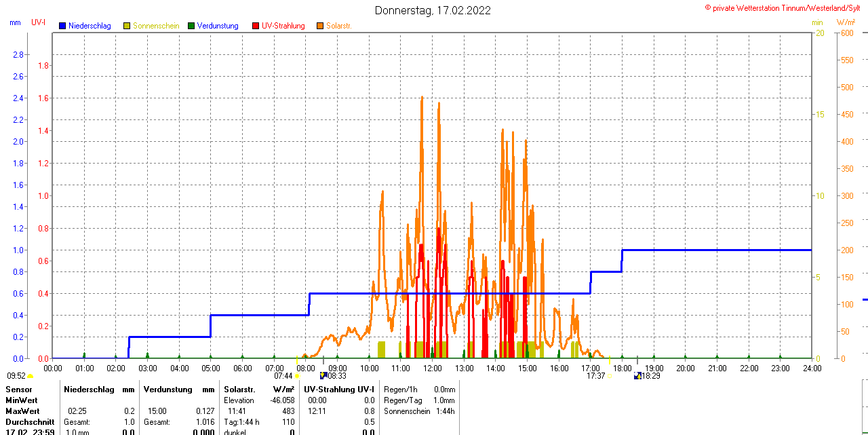Click the yellow Sonnenschein legend square
The image size is (868, 435).
127,26
